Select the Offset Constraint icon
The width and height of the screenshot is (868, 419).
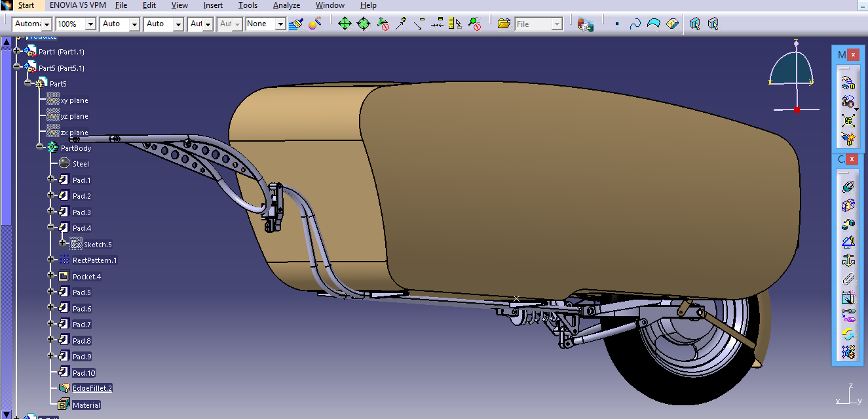point(848,224)
